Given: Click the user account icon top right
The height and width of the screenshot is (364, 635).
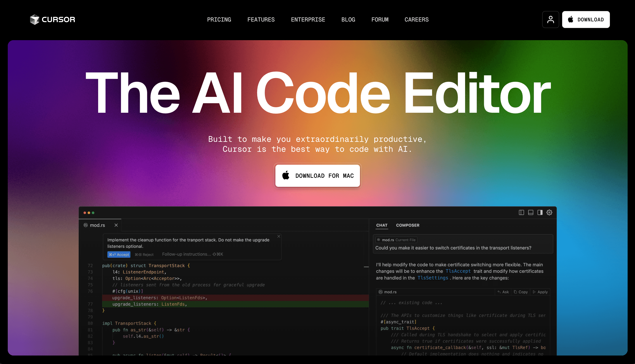Looking at the screenshot, I should [x=550, y=20].
